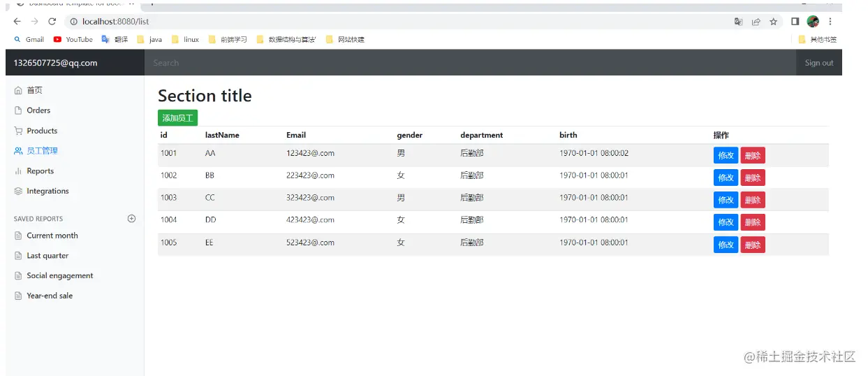Viewport: 868px width, 376px height.
Task: Click the cart icon beside Products
Action: click(x=18, y=131)
